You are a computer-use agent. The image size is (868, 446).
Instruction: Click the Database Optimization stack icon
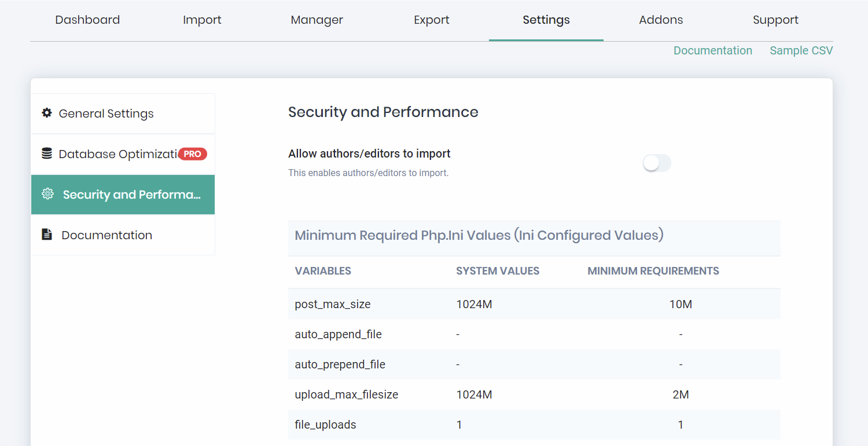(47, 153)
